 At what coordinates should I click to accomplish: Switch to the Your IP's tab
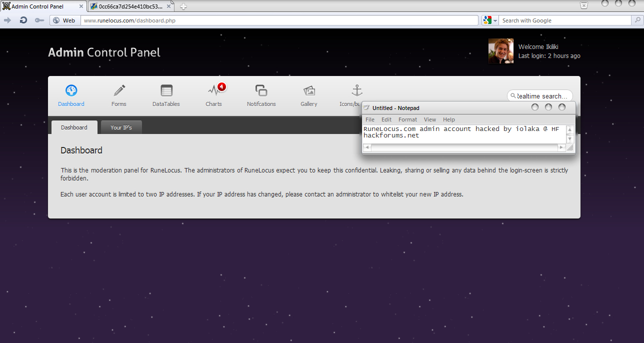121,127
